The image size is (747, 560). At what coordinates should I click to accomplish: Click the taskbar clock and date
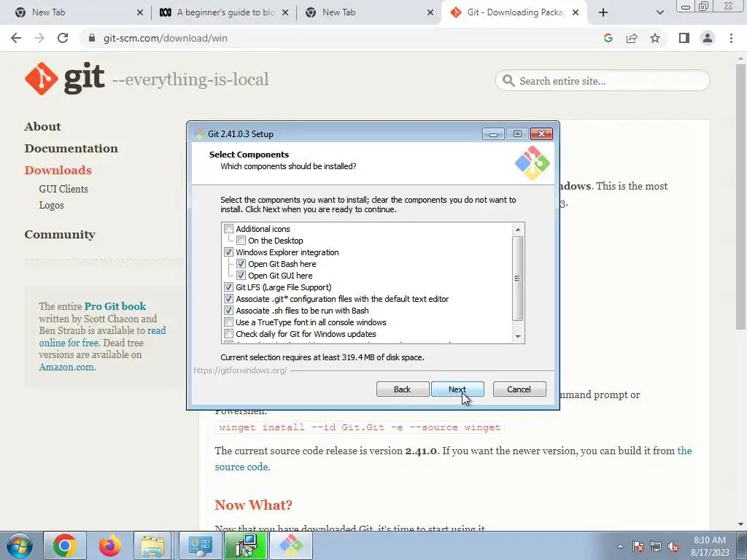(x=710, y=546)
